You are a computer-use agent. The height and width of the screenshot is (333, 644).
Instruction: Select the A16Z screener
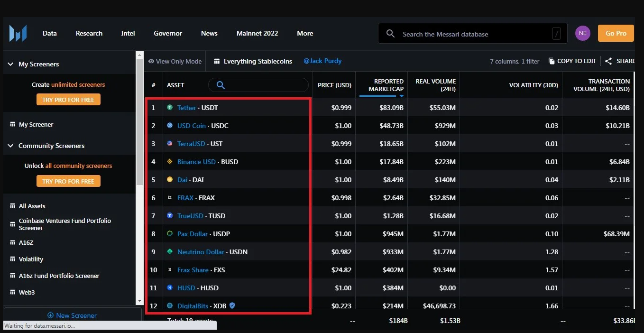pyautogui.click(x=26, y=242)
